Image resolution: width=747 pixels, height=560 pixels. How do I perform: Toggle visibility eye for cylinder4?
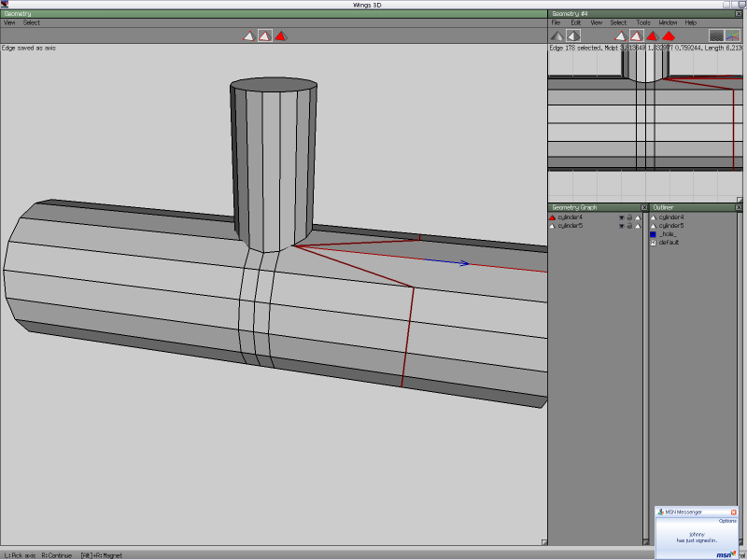pos(621,217)
